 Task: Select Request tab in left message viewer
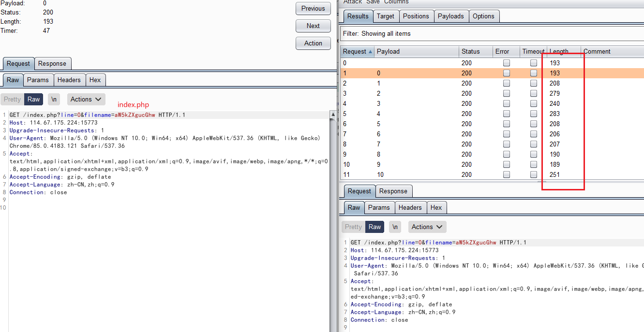(x=18, y=63)
